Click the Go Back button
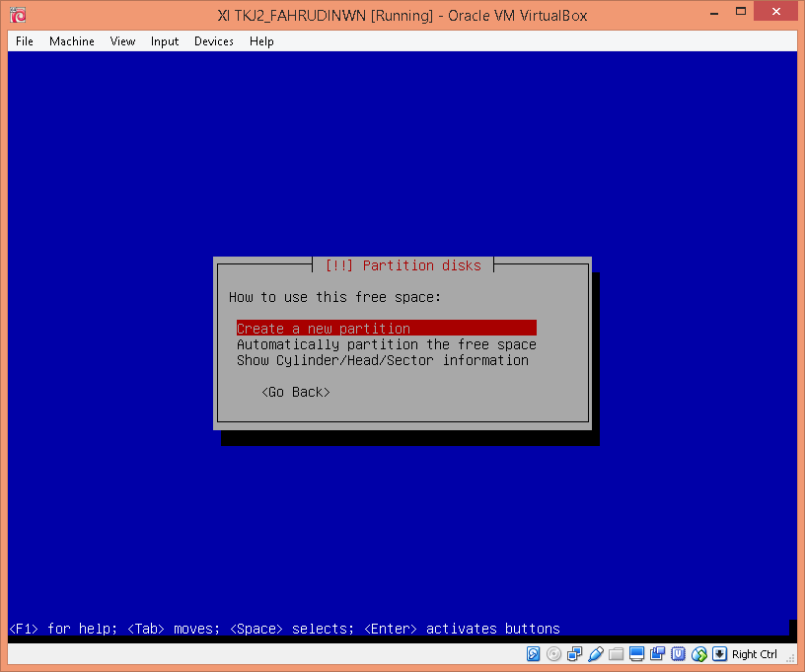 296,392
